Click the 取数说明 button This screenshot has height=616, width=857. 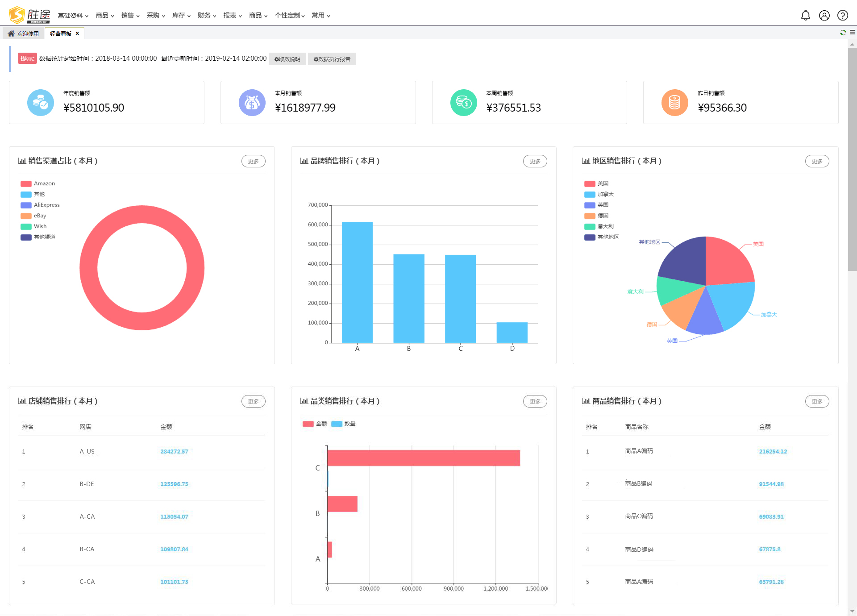click(x=287, y=59)
